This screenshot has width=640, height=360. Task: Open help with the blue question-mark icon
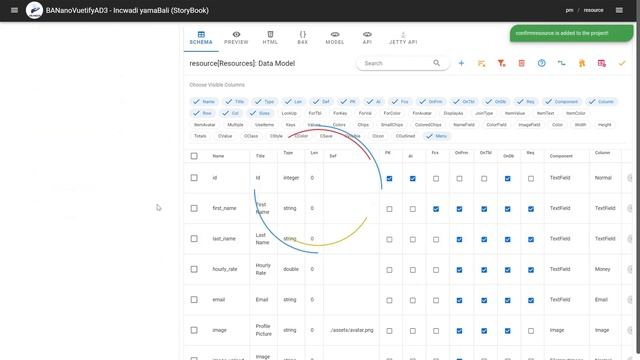click(x=541, y=63)
